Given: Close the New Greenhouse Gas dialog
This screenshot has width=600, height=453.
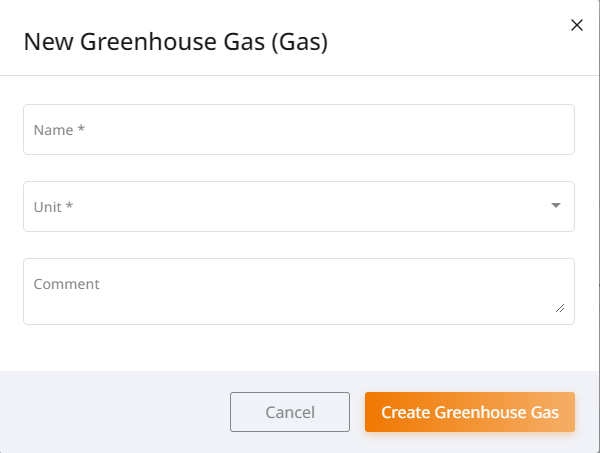Looking at the screenshot, I should [576, 25].
